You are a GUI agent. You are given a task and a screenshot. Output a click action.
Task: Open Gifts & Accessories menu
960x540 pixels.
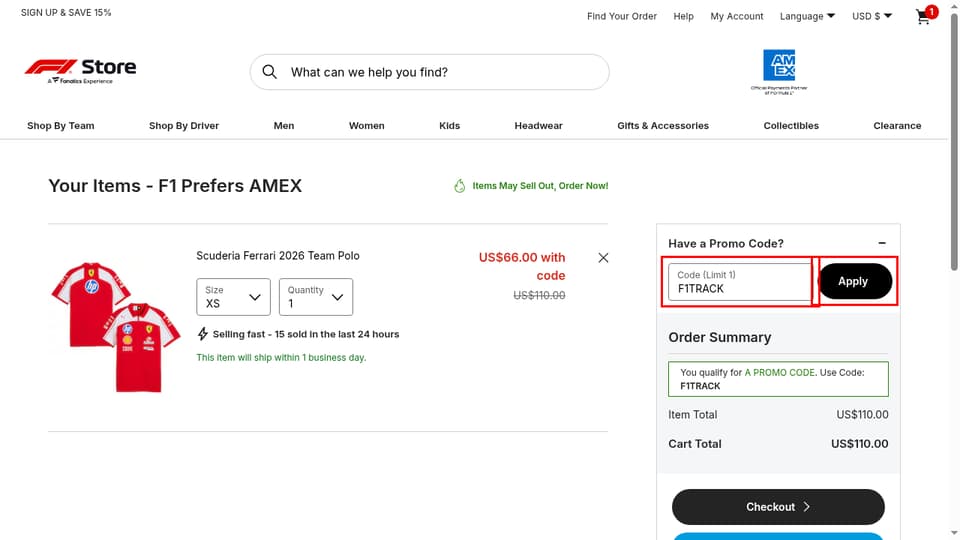click(663, 126)
